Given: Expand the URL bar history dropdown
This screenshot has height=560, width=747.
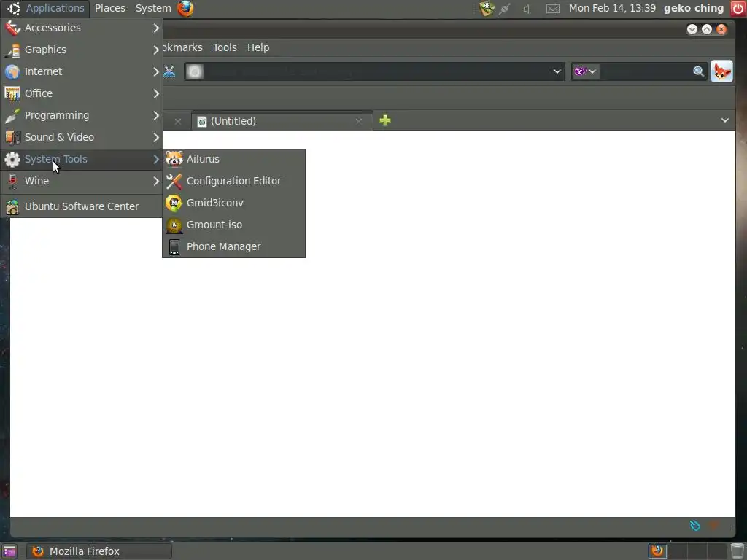Looking at the screenshot, I should [557, 71].
